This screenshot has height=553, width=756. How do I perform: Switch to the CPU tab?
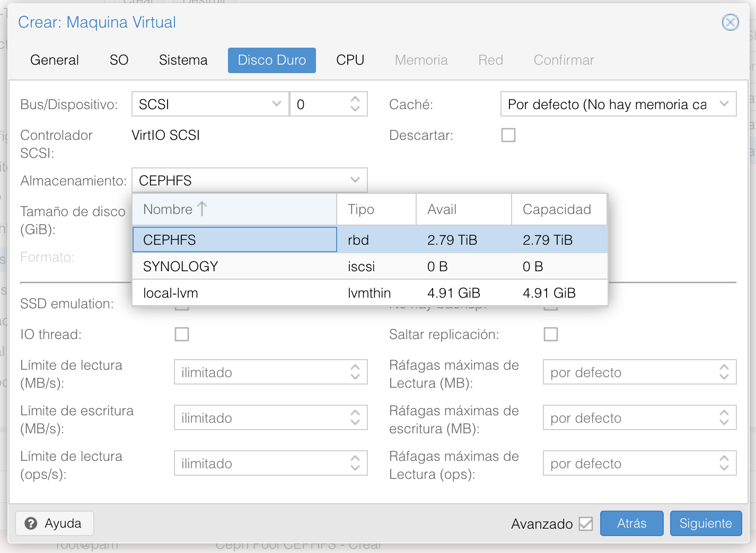(349, 60)
